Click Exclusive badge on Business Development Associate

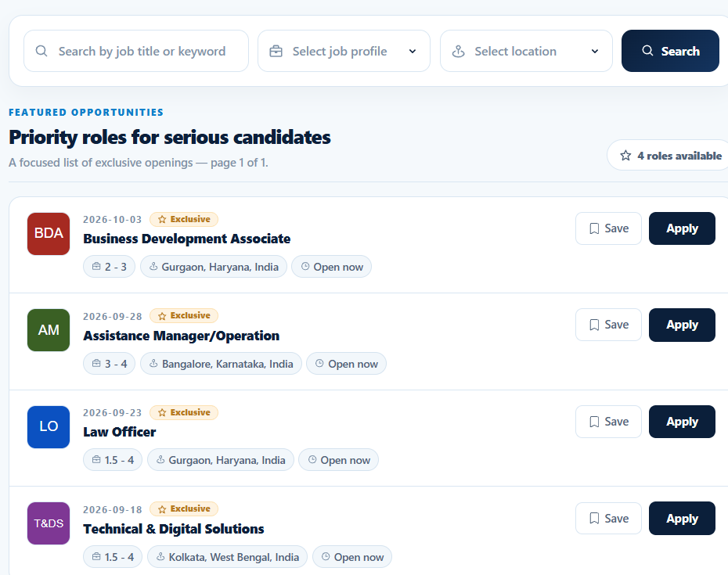point(184,219)
